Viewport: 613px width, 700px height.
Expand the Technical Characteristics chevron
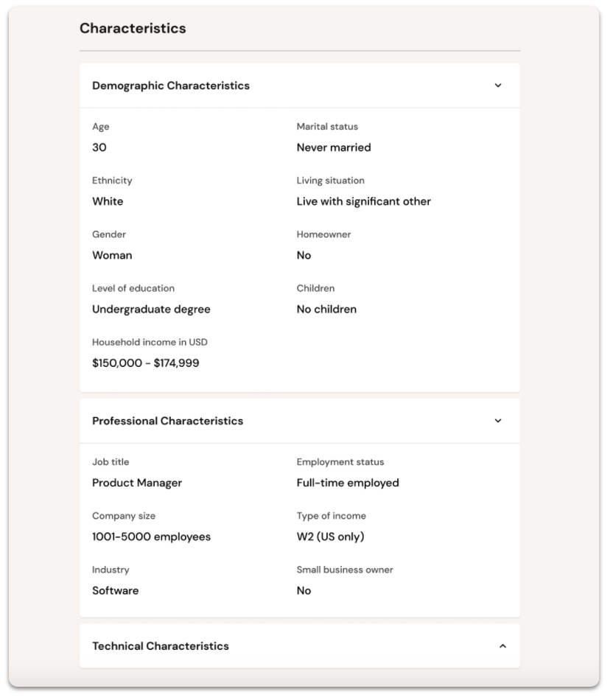tap(502, 646)
